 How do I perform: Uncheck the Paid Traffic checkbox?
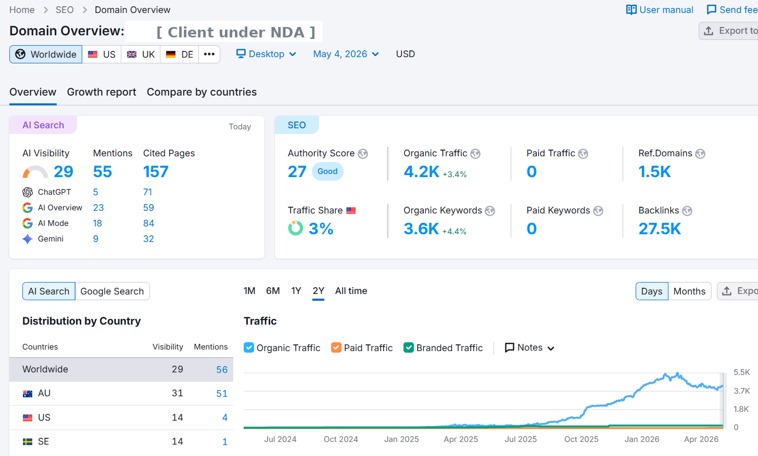click(336, 348)
